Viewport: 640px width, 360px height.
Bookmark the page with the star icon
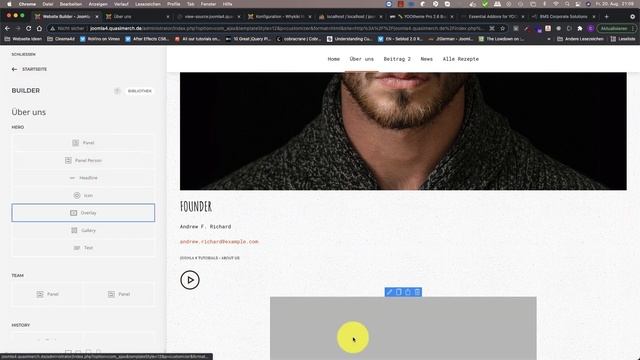(x=502, y=28)
